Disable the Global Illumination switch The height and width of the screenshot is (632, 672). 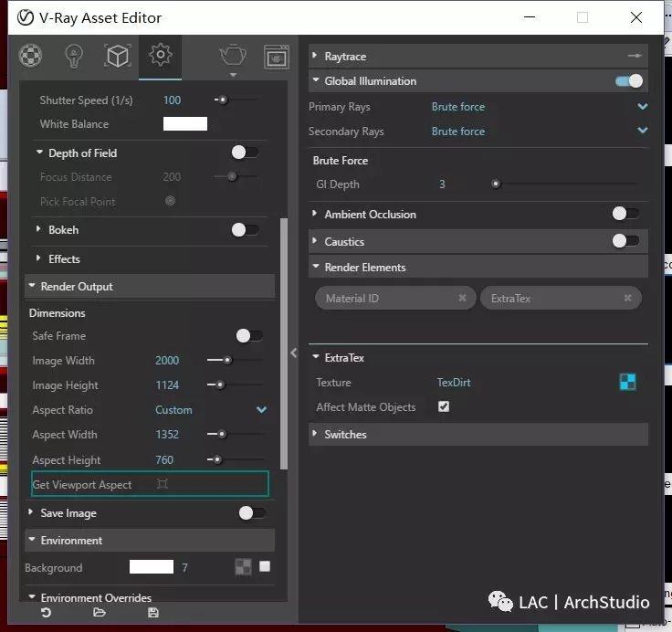(x=629, y=81)
